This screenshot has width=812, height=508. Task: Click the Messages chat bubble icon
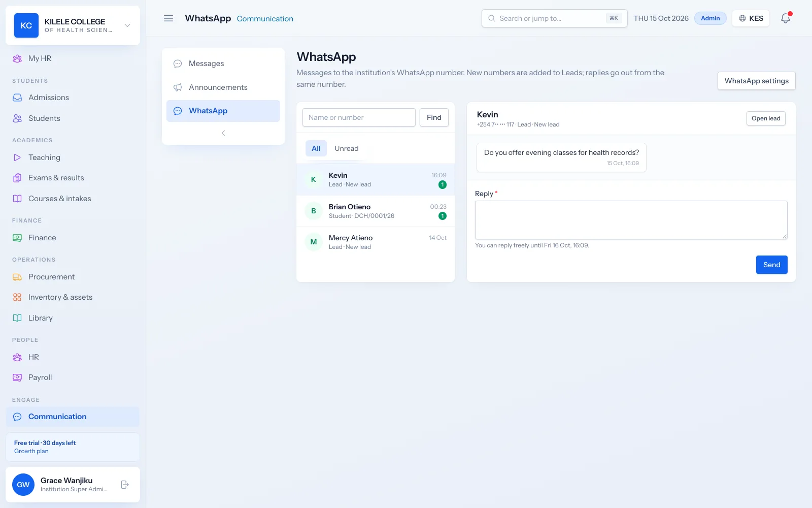pyautogui.click(x=178, y=63)
